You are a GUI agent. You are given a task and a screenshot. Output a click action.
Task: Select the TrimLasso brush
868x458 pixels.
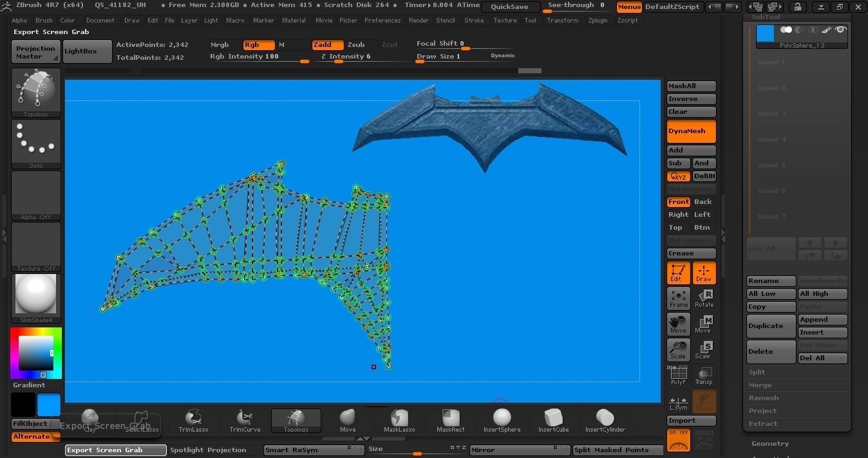click(193, 421)
